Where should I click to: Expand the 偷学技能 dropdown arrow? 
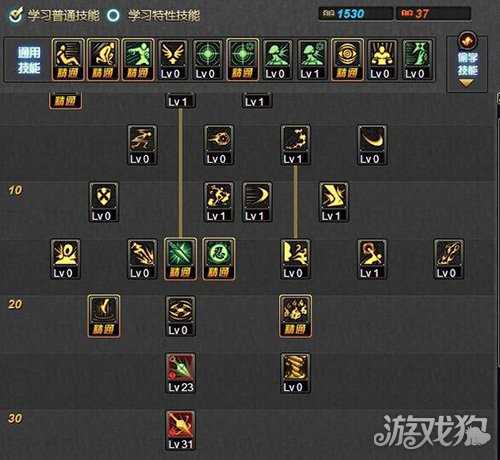click(466, 83)
